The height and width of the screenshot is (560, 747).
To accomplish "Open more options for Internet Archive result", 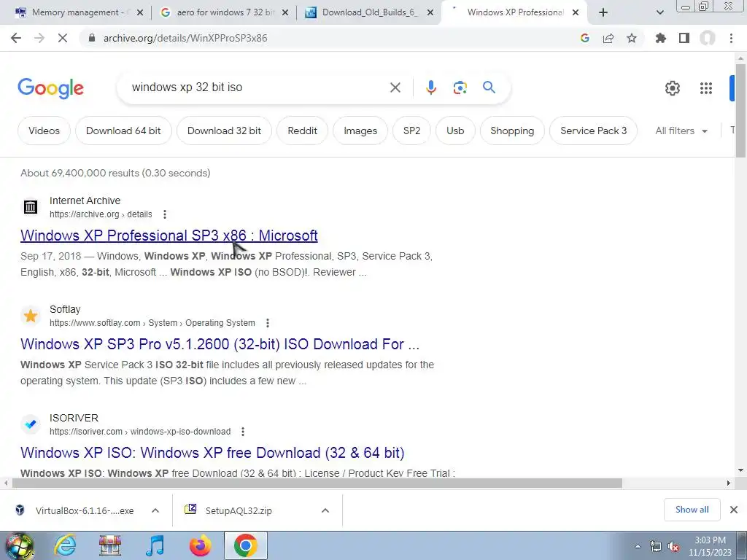I will pos(165,214).
